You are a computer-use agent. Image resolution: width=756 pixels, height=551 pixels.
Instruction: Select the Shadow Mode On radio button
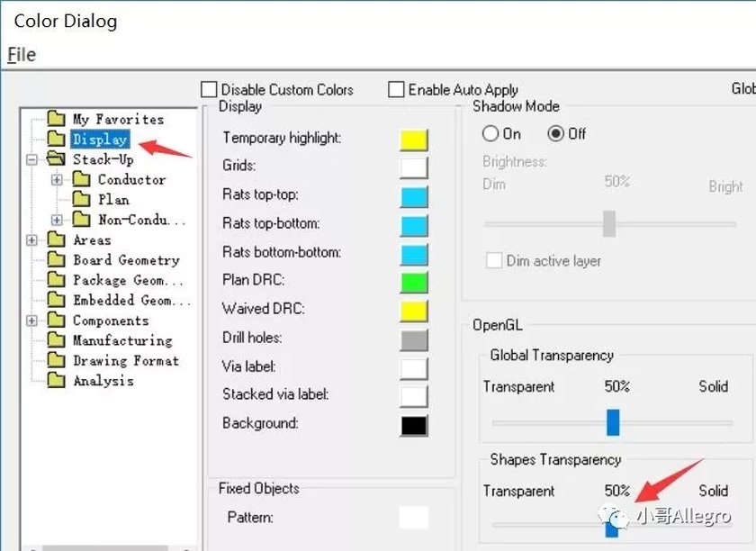(x=490, y=133)
